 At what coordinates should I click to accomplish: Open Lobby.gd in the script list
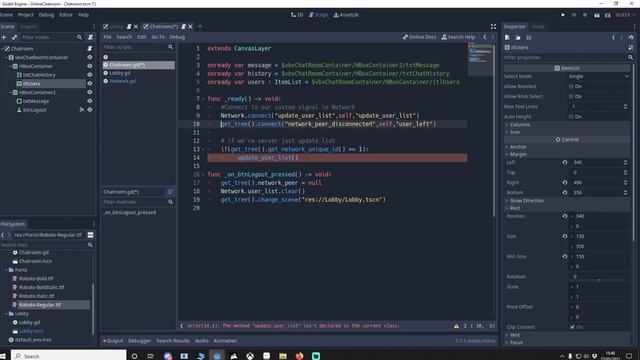[x=120, y=73]
